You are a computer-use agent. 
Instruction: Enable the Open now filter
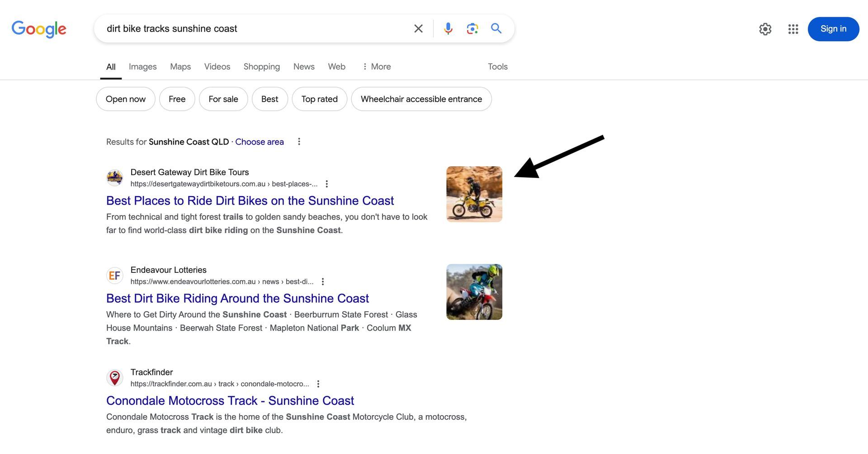click(x=125, y=99)
